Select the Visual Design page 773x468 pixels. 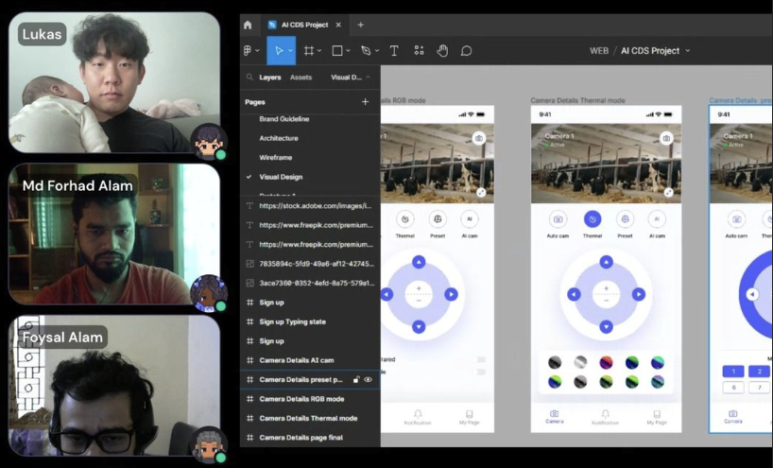tap(281, 177)
